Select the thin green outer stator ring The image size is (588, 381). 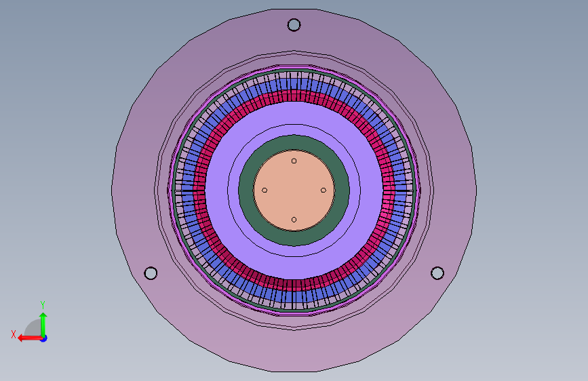coord(294,70)
